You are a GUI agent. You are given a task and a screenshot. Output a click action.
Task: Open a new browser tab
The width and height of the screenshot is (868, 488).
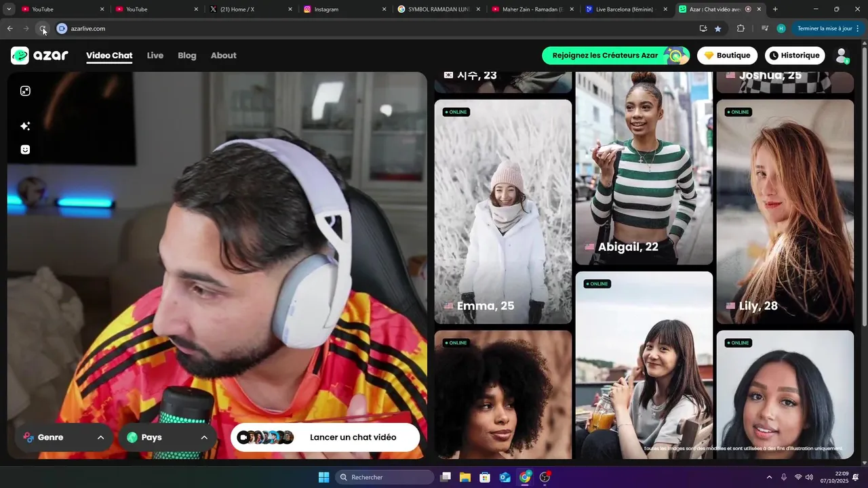(775, 9)
